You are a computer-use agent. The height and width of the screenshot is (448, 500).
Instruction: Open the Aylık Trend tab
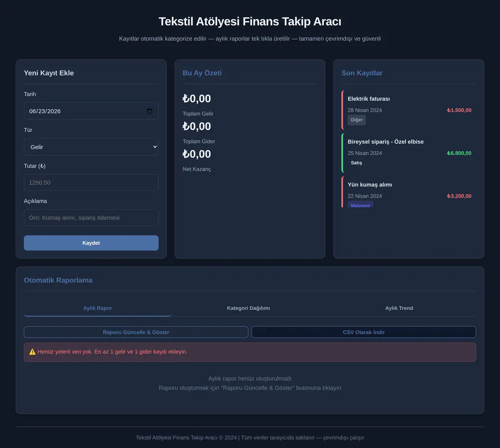pos(399,308)
